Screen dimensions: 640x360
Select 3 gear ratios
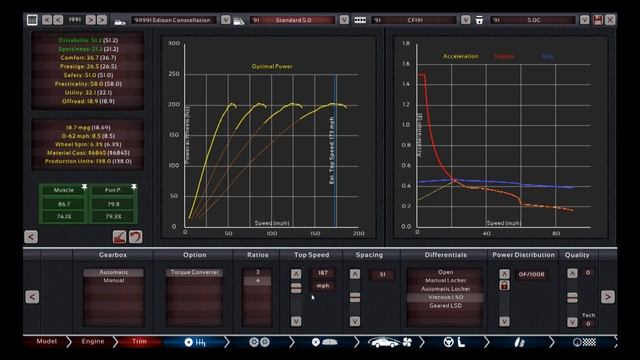[258, 272]
